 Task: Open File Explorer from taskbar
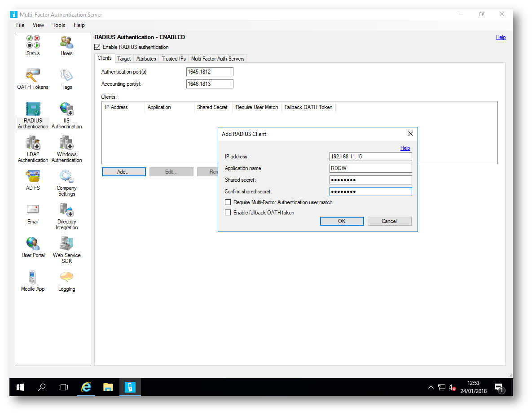coord(108,387)
